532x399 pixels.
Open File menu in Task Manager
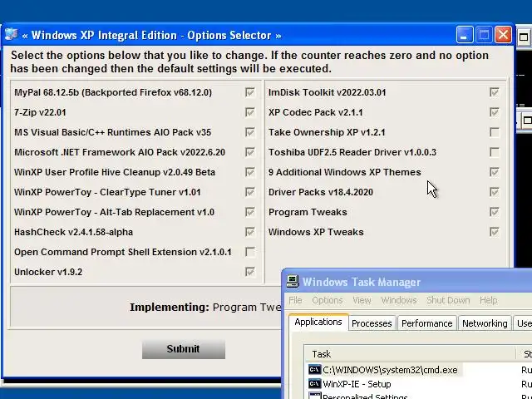point(295,300)
